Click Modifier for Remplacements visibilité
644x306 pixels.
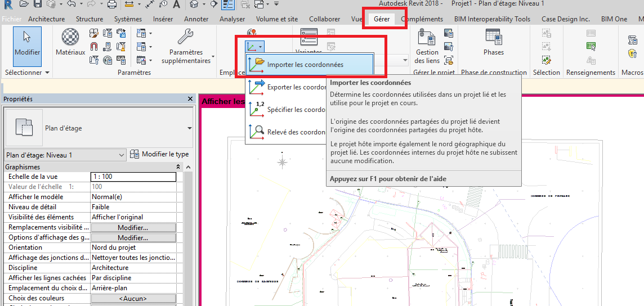(133, 228)
